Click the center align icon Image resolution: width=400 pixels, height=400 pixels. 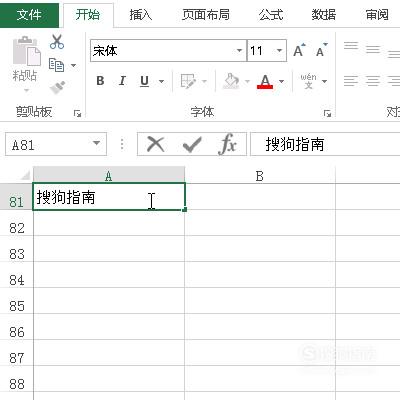(x=373, y=81)
